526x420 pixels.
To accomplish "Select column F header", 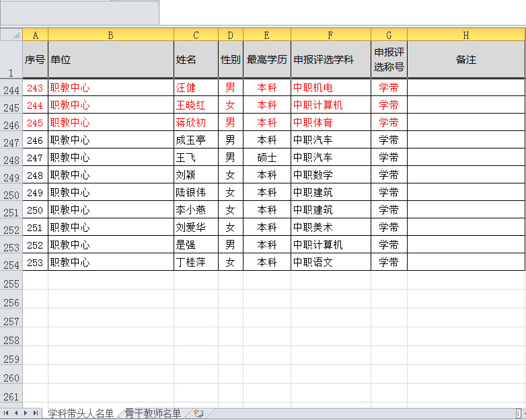I will pyautogui.click(x=330, y=35).
